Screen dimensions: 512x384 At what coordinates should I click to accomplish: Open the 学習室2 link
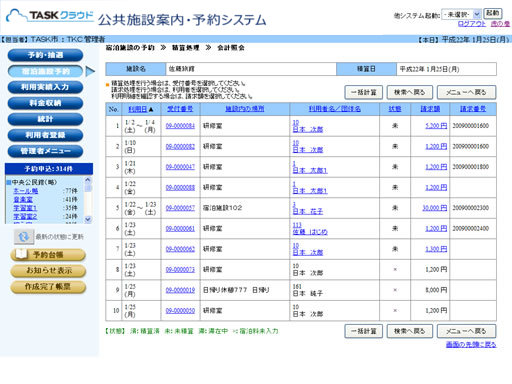tap(25, 217)
